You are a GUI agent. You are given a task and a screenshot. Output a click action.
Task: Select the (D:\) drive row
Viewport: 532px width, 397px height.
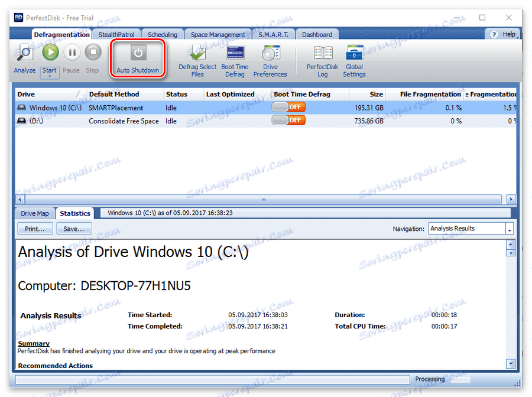click(x=265, y=121)
